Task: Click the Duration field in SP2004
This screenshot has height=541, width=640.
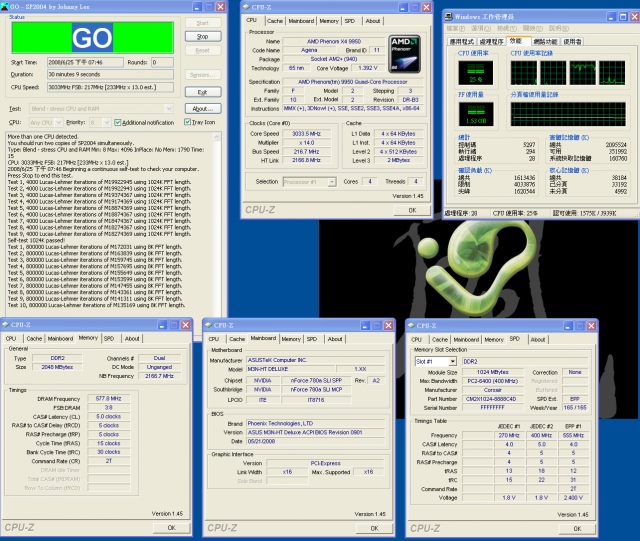Action: click(x=110, y=74)
